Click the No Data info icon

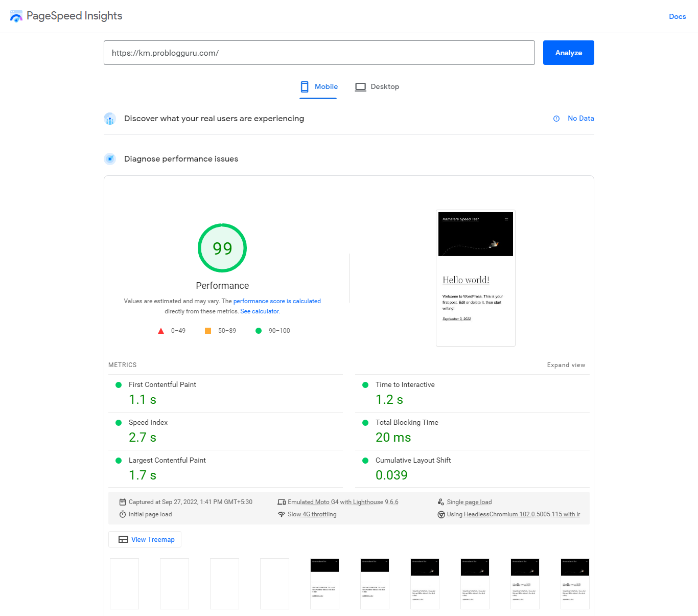coord(556,119)
